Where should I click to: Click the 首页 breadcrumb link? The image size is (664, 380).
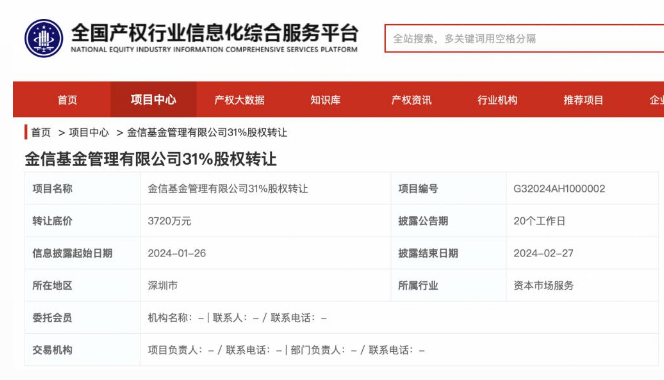tap(41, 133)
